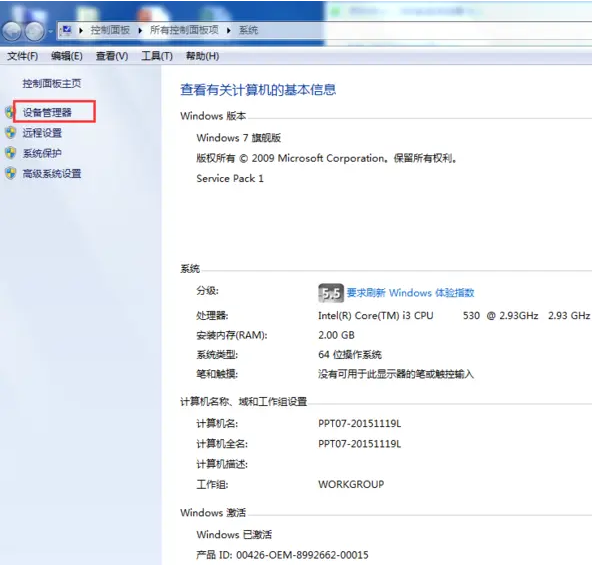This screenshot has height=566, width=592.
Task: Click the heading 查看有关计算机的基本信息
Action: coord(258,90)
